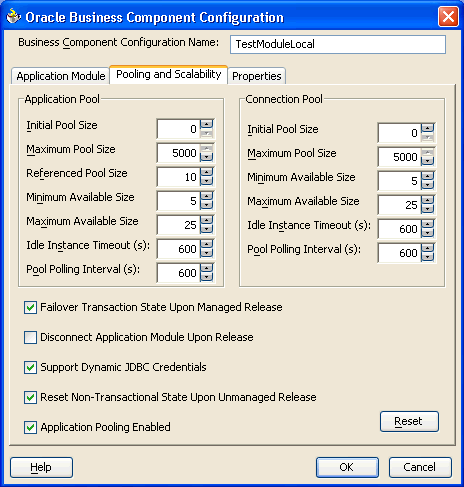This screenshot has height=487, width=464.
Task: Decrease Connection Pool Initial Pool Size
Action: [428, 137]
